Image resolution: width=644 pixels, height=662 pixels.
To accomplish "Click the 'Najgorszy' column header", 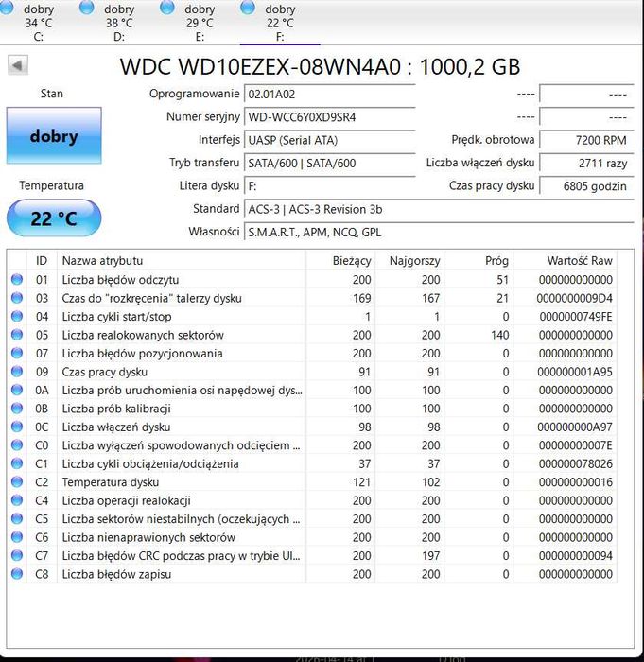I will click(x=409, y=260).
